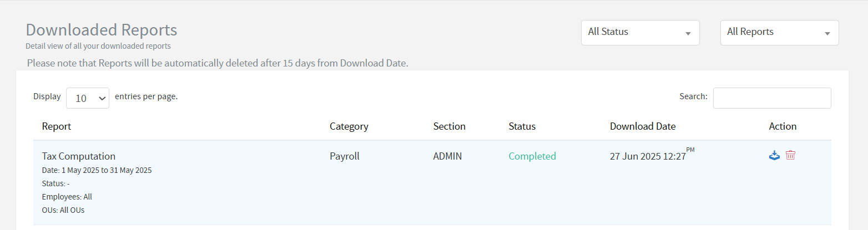Click the green Completed status text
The width and height of the screenshot is (868, 230).
pyautogui.click(x=532, y=156)
